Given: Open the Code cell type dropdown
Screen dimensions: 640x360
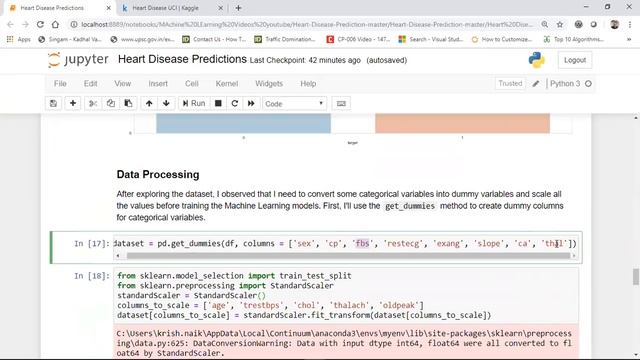Looking at the screenshot, I should click(x=294, y=104).
